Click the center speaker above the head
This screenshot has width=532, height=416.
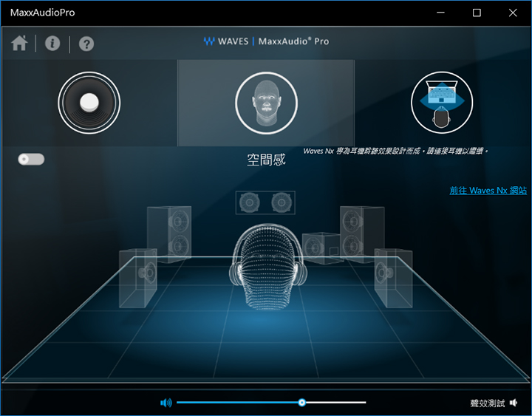coord(265,202)
